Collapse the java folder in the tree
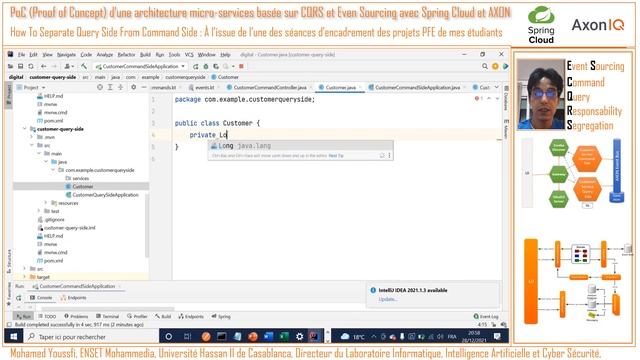Screen dimensions: 640x360 click(x=46, y=162)
